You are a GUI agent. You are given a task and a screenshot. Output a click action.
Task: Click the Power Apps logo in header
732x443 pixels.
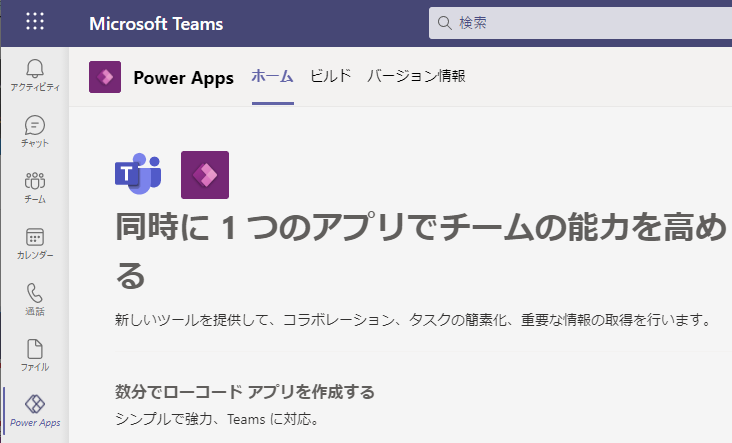105,77
